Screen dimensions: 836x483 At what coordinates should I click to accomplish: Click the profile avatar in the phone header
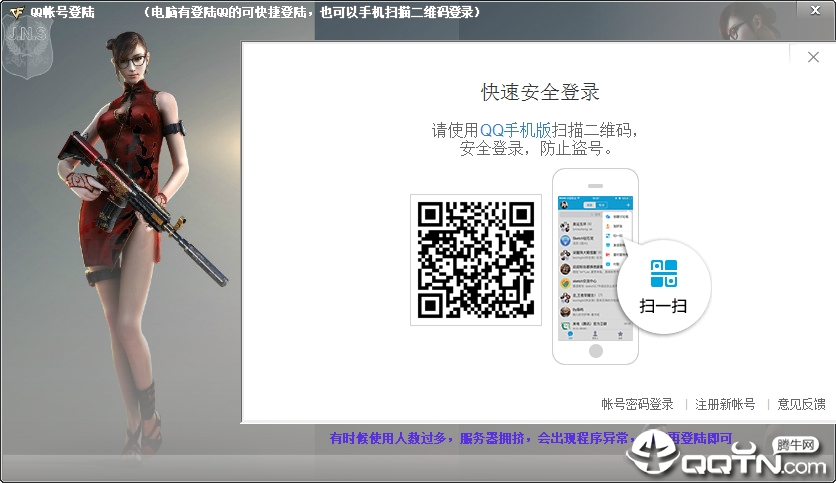pos(564,205)
